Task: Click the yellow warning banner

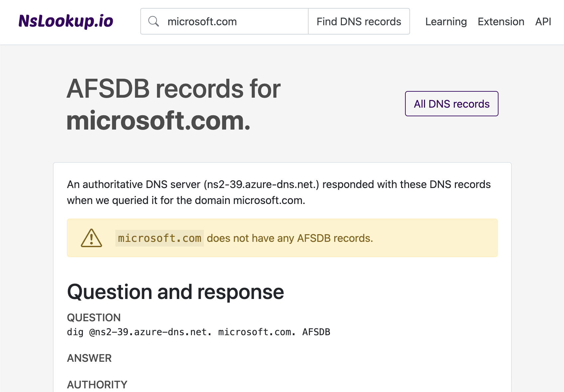Action: click(282, 238)
